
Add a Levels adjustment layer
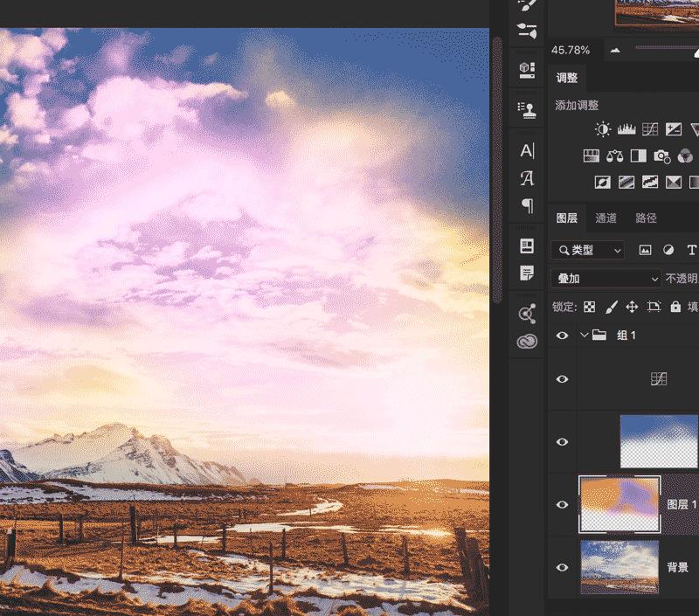(x=626, y=129)
